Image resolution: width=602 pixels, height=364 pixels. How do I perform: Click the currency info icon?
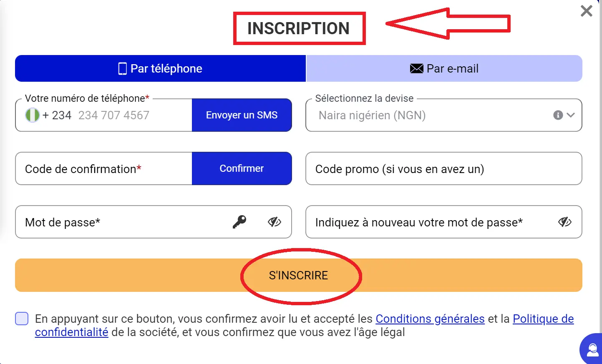pyautogui.click(x=558, y=115)
